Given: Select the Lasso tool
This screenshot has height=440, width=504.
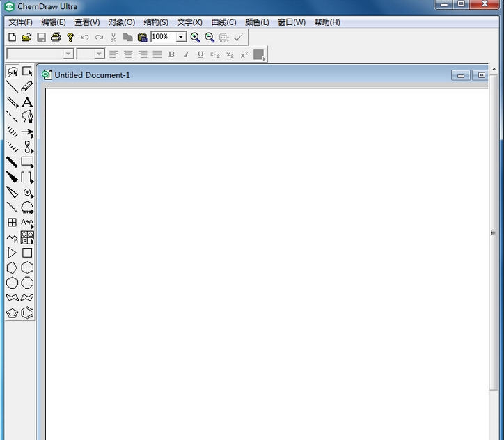Looking at the screenshot, I should tap(13, 71).
